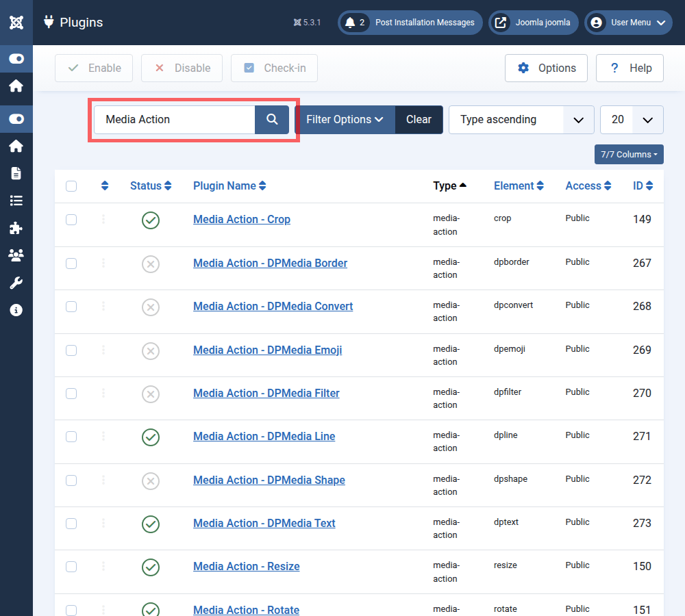Open System via the sidebar wrench icon
Image resolution: width=685 pixels, height=616 pixels.
[16, 283]
